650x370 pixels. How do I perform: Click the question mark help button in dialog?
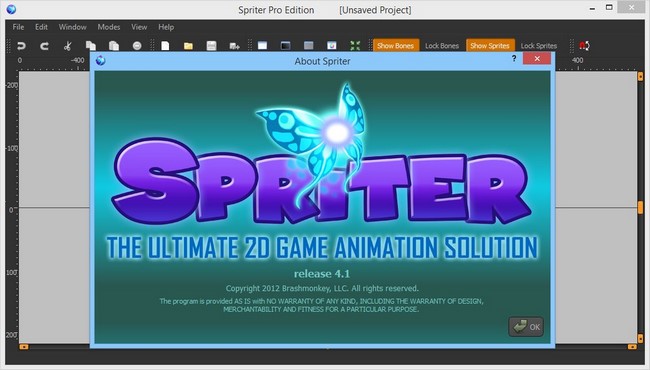point(514,58)
